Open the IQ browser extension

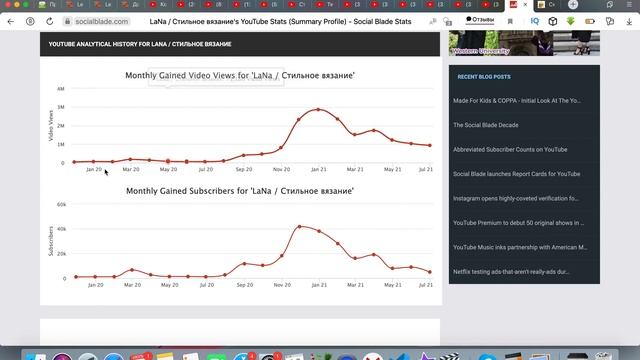tap(535, 21)
